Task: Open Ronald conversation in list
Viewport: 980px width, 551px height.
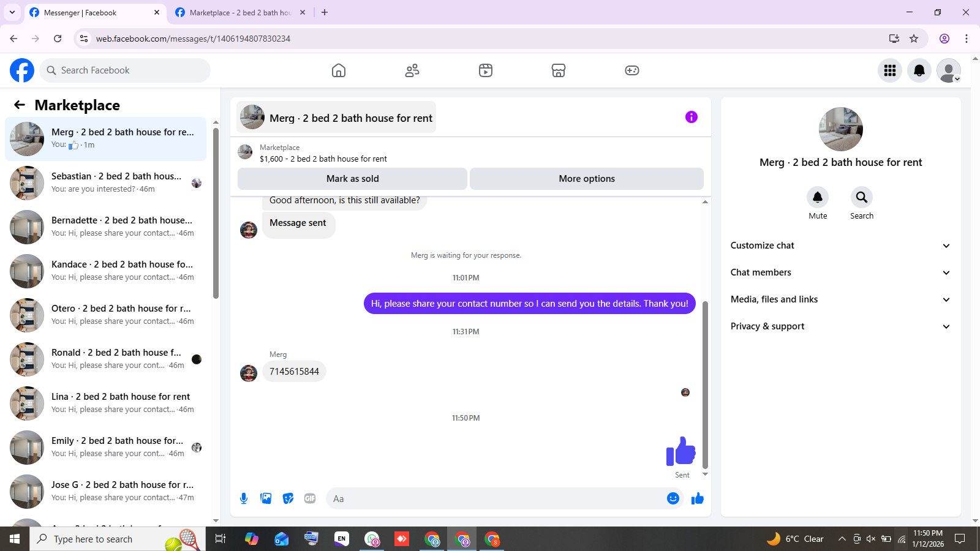Action: coord(106,359)
